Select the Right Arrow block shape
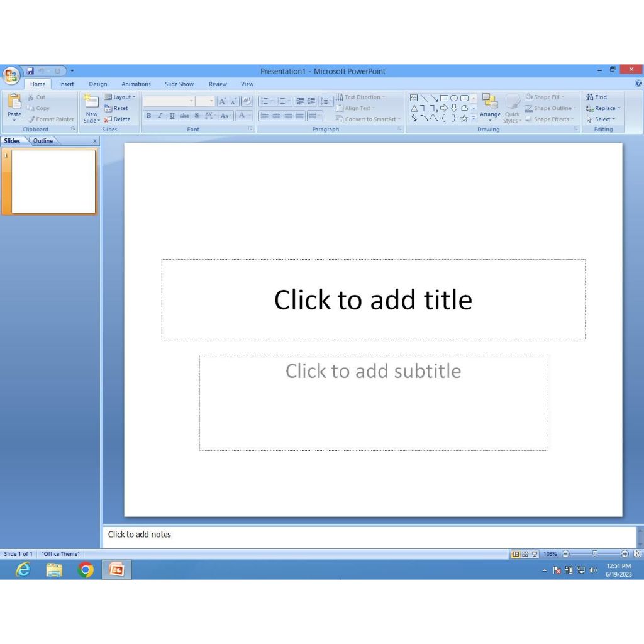 point(444,108)
